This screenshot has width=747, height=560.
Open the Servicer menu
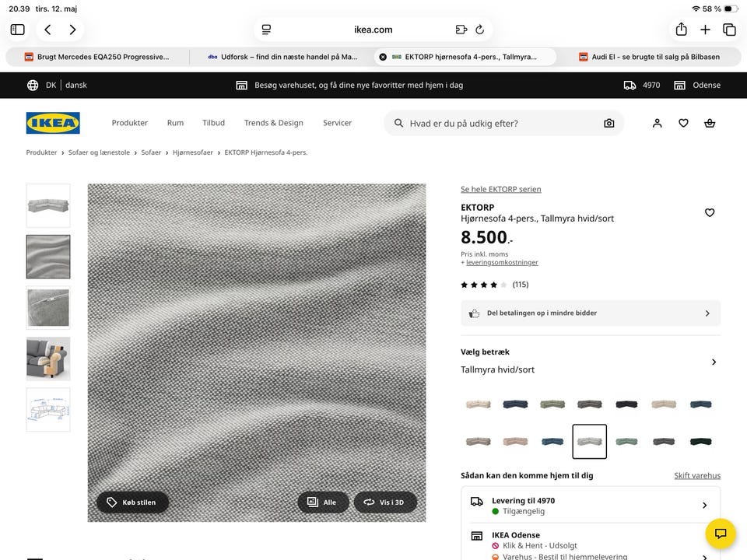click(x=337, y=123)
